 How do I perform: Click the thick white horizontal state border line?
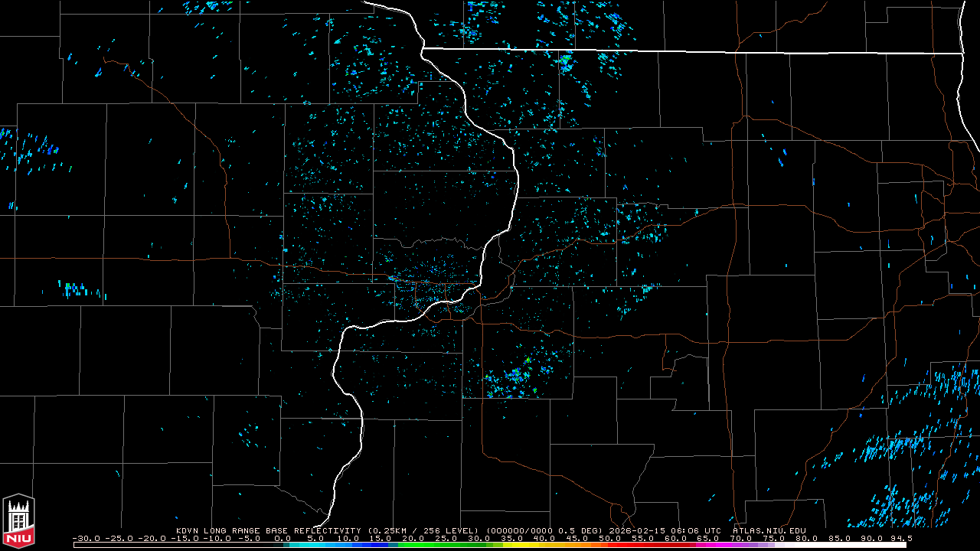point(689,51)
